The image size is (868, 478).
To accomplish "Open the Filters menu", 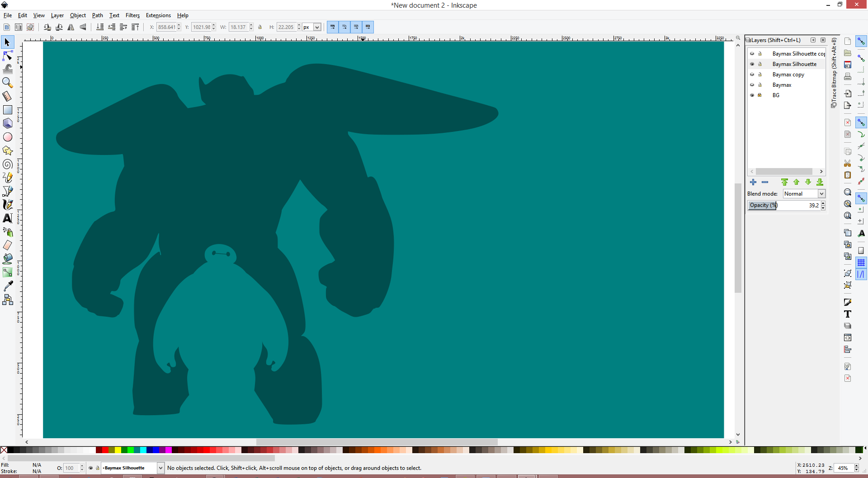I will click(x=132, y=15).
